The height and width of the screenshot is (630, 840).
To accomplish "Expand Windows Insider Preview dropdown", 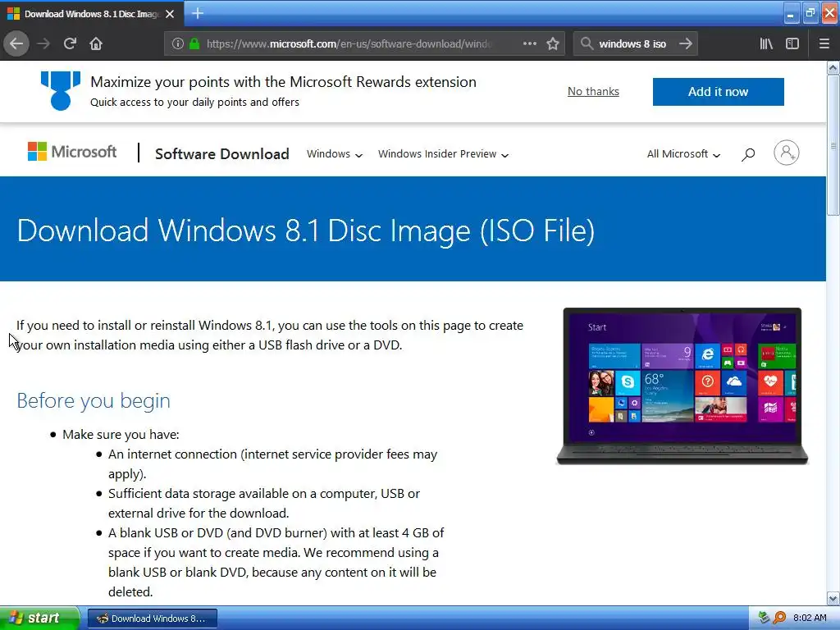I will (443, 154).
